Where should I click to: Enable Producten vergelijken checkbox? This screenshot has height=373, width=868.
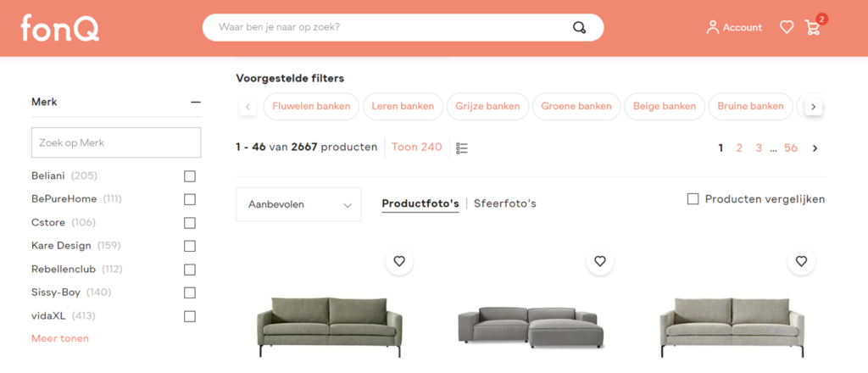693,199
